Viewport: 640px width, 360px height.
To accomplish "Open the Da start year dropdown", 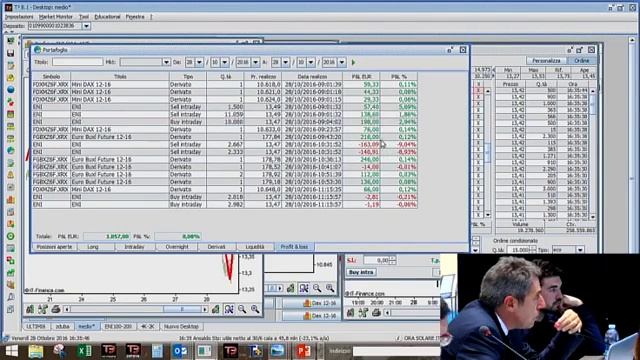I will (x=256, y=62).
